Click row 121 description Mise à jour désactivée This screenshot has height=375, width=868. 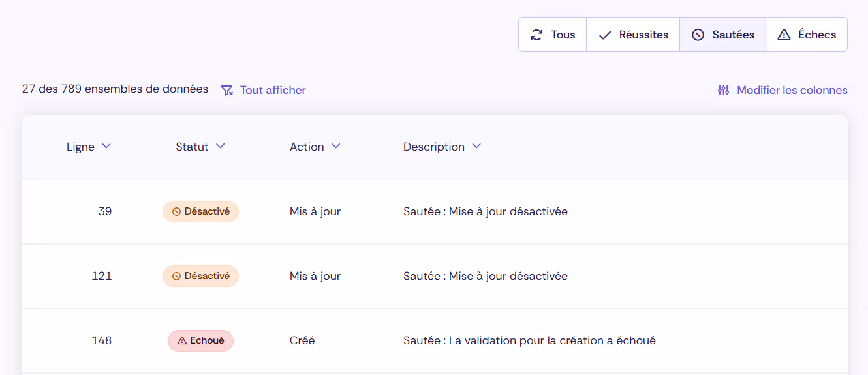point(486,276)
